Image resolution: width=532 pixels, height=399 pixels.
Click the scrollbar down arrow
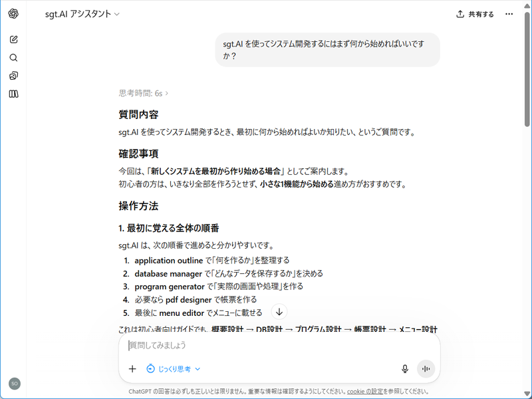527,394
